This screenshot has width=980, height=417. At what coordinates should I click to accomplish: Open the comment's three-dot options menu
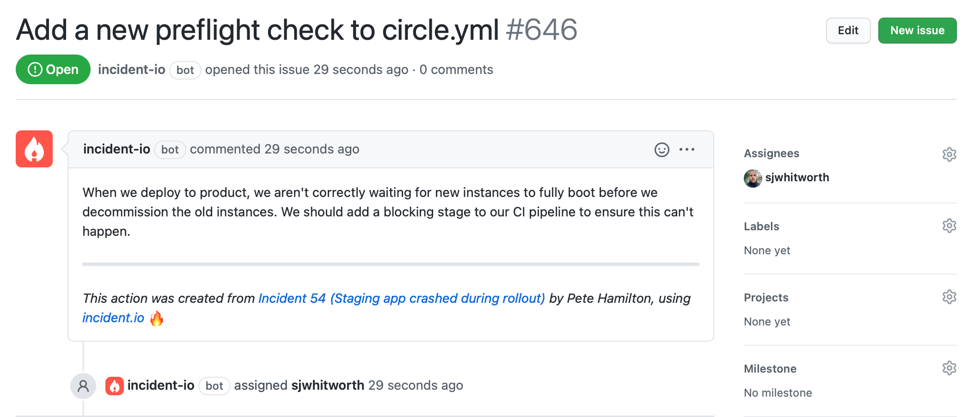(x=687, y=149)
